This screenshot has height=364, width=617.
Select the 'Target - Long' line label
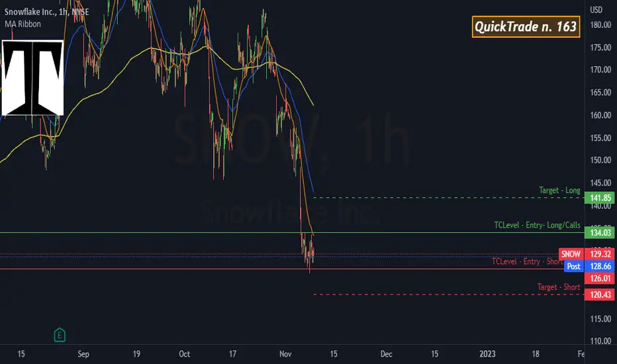coord(559,191)
